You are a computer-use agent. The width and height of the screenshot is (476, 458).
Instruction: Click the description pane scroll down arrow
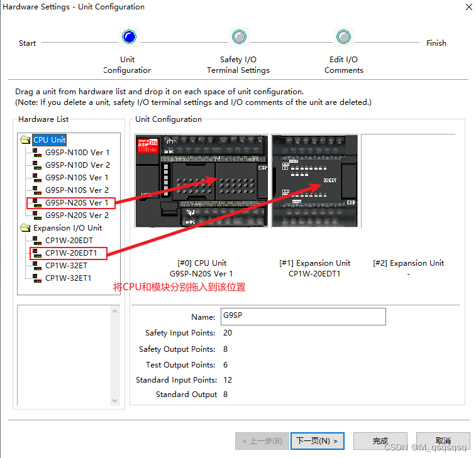click(114, 401)
